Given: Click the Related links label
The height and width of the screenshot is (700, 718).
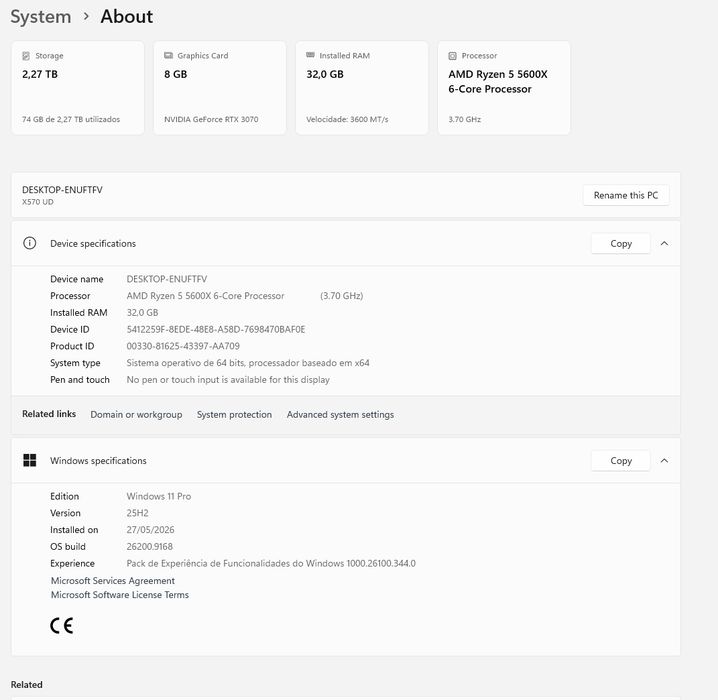Looking at the screenshot, I should (49, 414).
